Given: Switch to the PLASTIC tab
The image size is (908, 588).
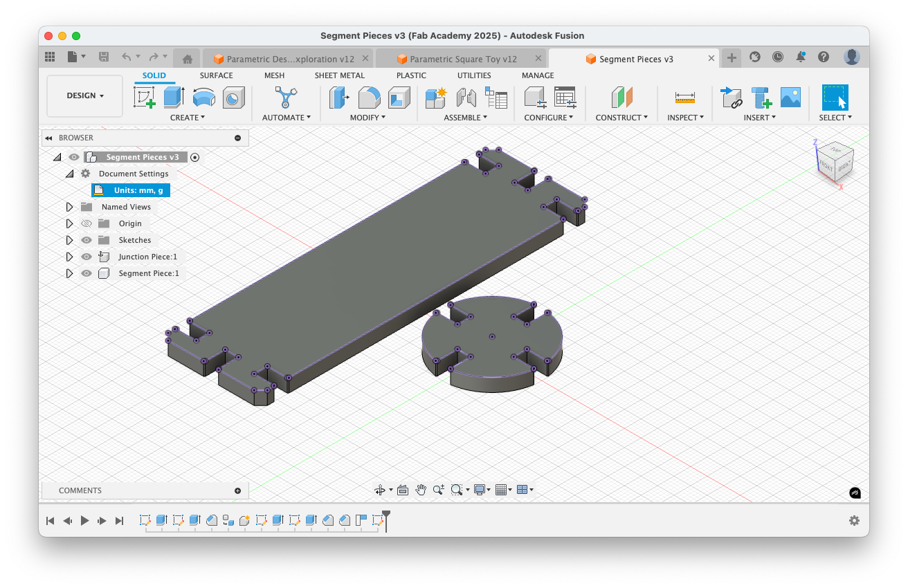Looking at the screenshot, I should [x=411, y=75].
